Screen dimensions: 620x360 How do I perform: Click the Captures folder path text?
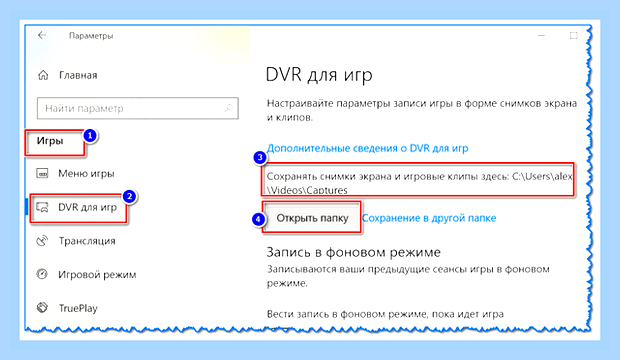coord(420,183)
